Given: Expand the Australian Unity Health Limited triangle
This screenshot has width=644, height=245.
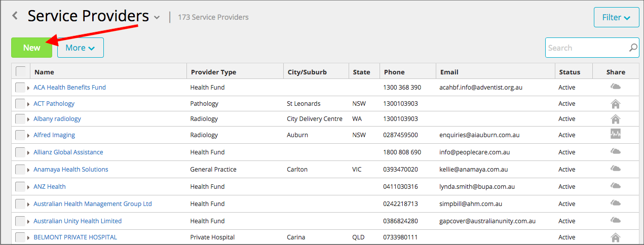Looking at the screenshot, I should click(x=28, y=222).
